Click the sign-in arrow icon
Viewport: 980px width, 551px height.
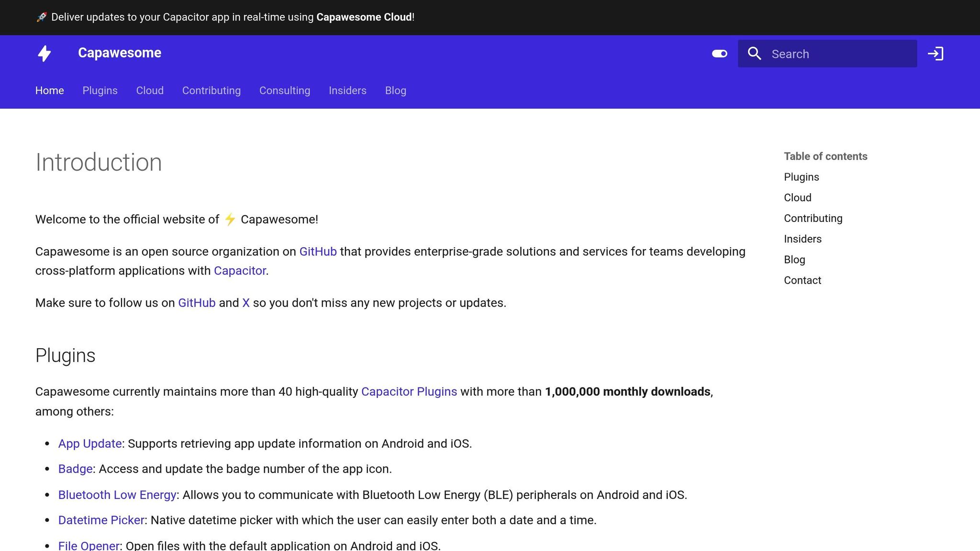coord(935,54)
